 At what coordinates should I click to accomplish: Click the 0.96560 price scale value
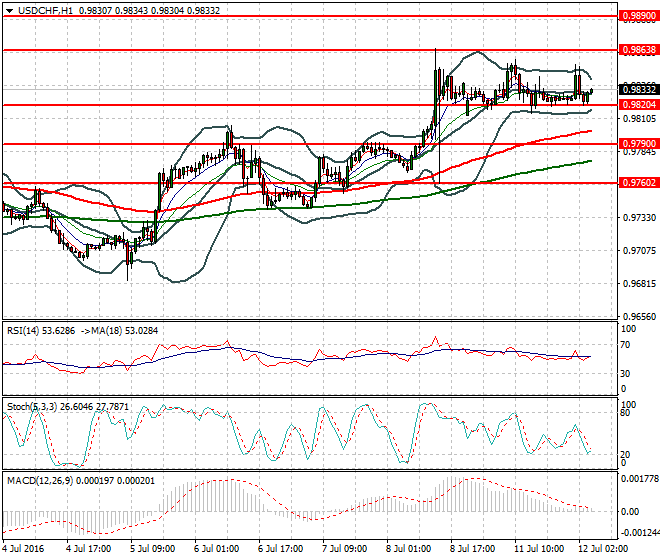[639, 316]
